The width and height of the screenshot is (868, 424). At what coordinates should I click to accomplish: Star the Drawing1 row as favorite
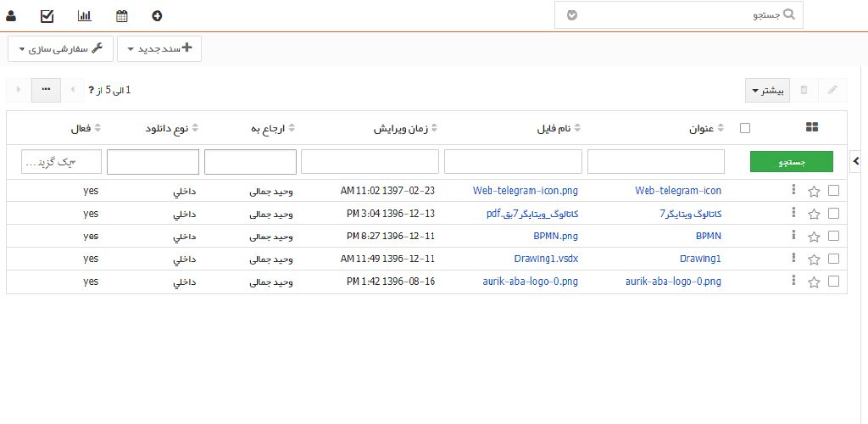click(x=814, y=259)
